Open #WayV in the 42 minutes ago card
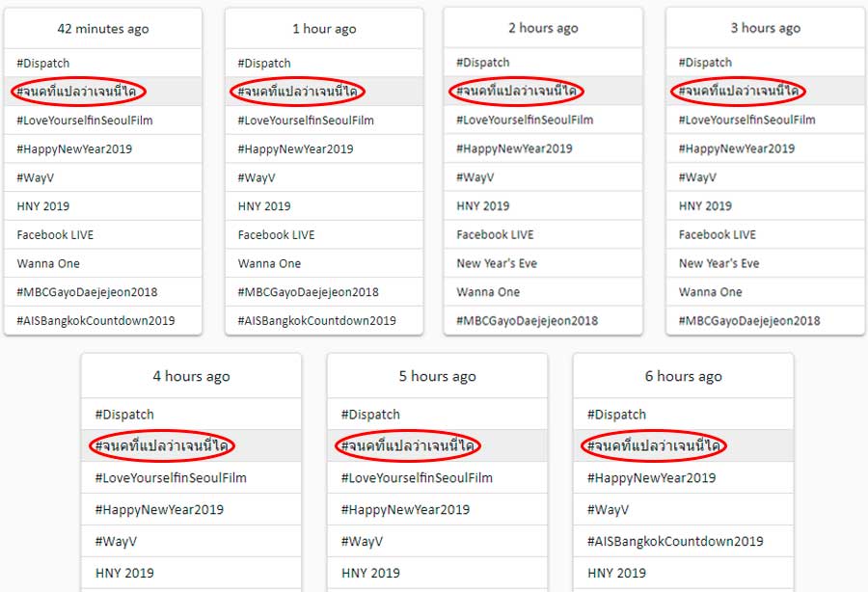This screenshot has width=868, height=592. [x=36, y=177]
